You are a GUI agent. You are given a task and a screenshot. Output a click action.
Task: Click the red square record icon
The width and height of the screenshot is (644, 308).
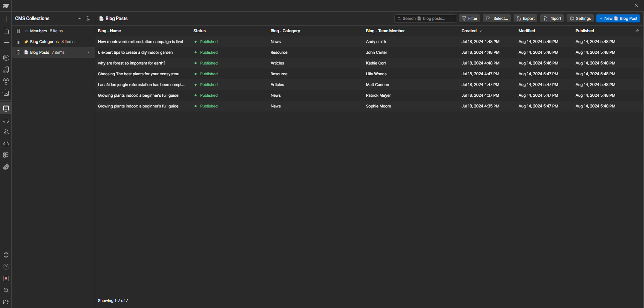(6, 278)
